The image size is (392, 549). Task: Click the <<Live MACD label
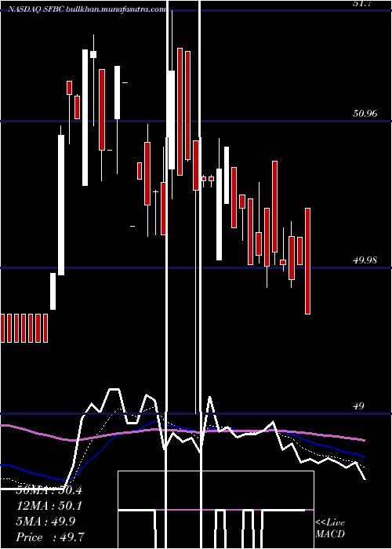(330, 528)
